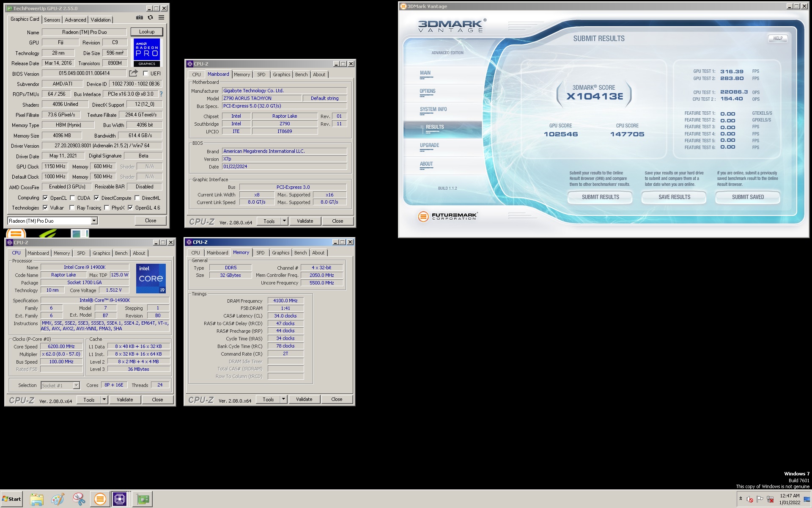Click CPU-Z Mainboard window title icon
812x508 pixels.
pyautogui.click(x=189, y=64)
